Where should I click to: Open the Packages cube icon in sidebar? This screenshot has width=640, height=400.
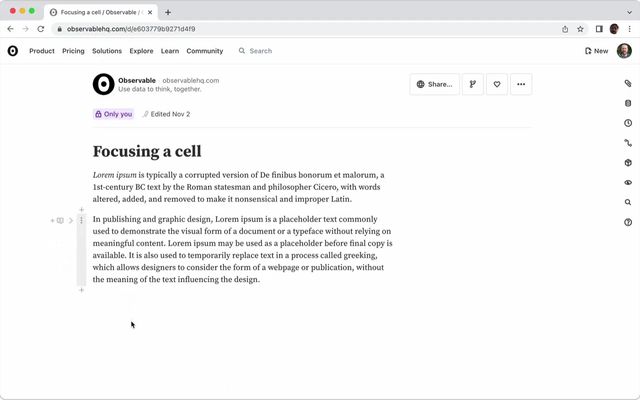coord(628,162)
